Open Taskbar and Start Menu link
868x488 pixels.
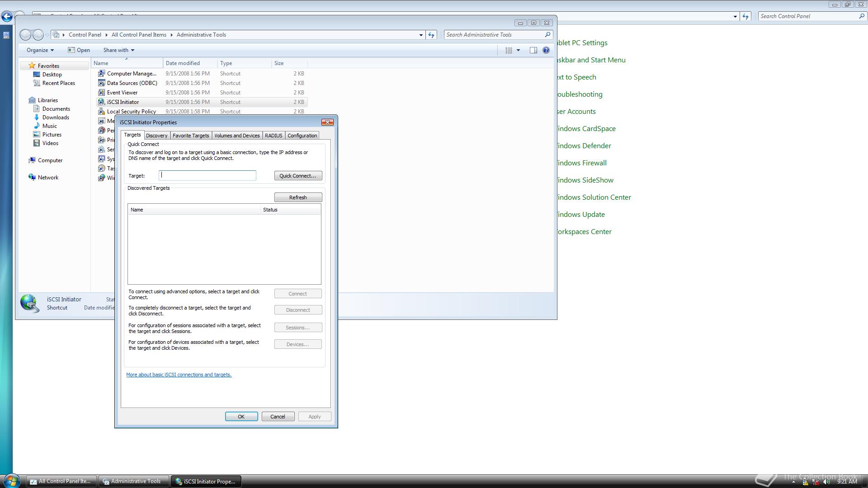[x=591, y=60]
